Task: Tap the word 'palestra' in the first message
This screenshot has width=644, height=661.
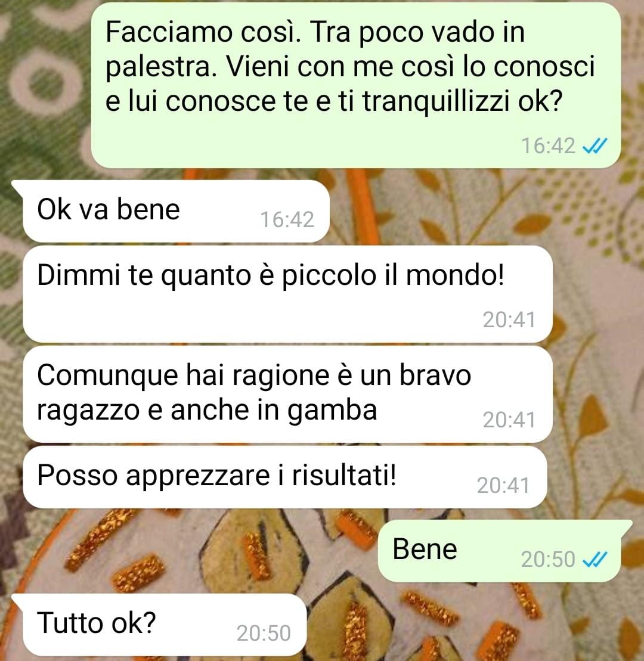Action: point(158,67)
